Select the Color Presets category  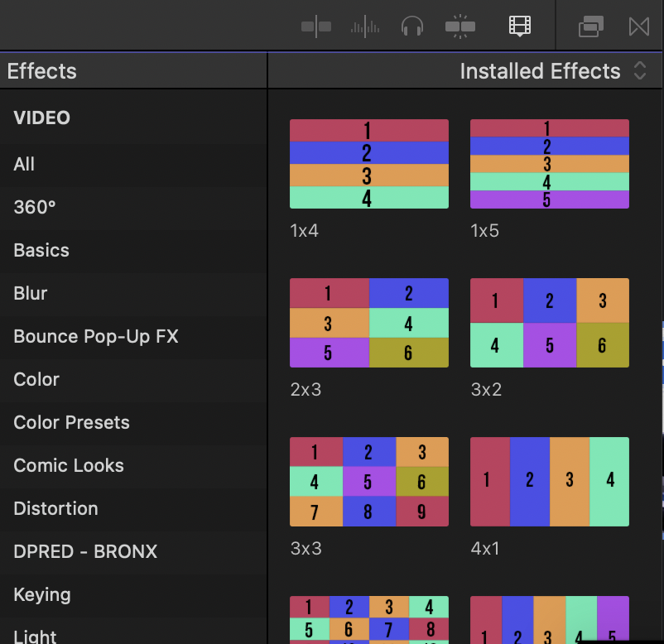133,422
